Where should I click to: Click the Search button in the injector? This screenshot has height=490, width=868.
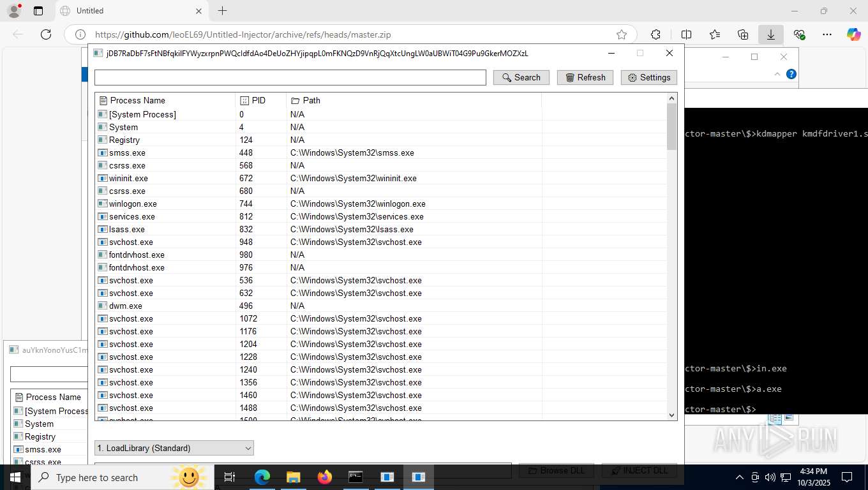pos(521,77)
